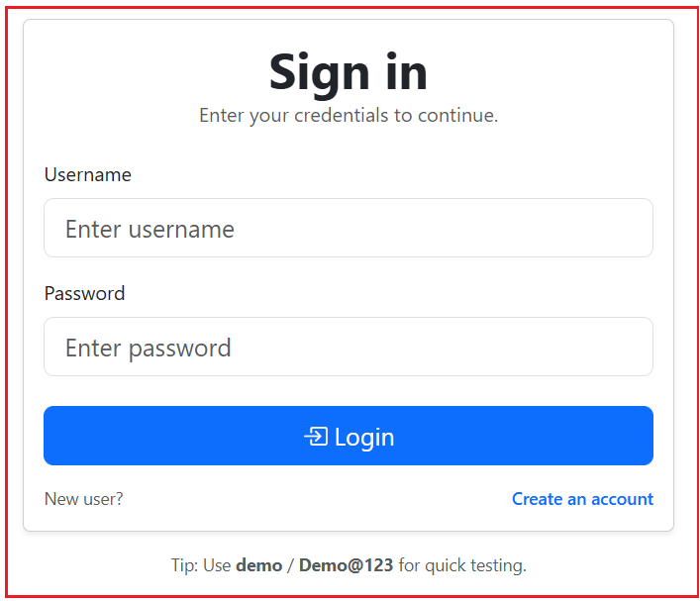
Task: Click the word "account" in the link
Action: coord(622,499)
